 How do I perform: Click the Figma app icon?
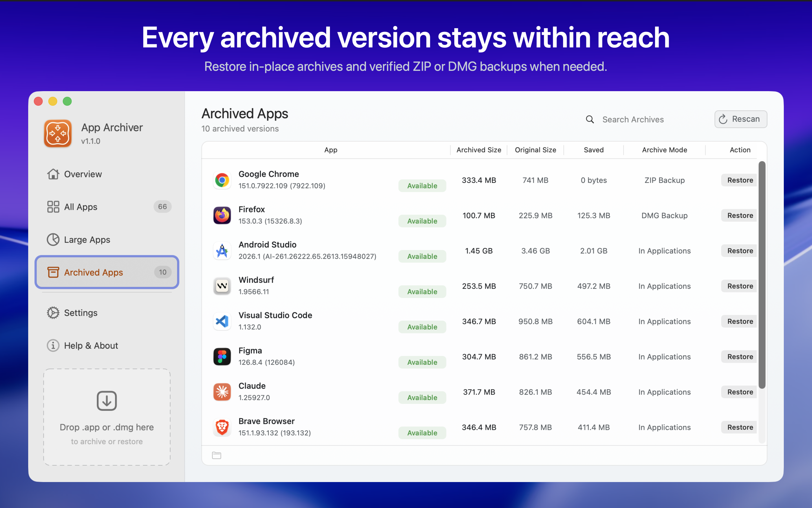click(222, 357)
